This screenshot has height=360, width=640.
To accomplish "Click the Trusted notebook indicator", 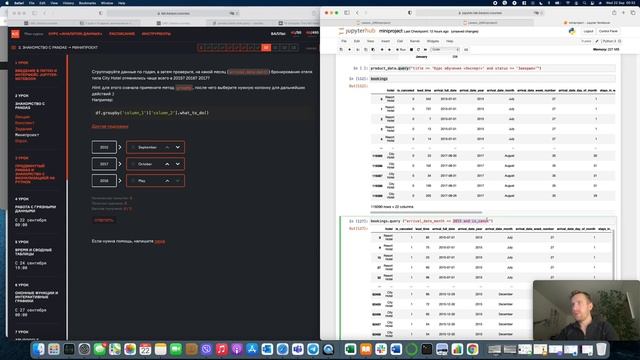I will (x=586, y=41).
